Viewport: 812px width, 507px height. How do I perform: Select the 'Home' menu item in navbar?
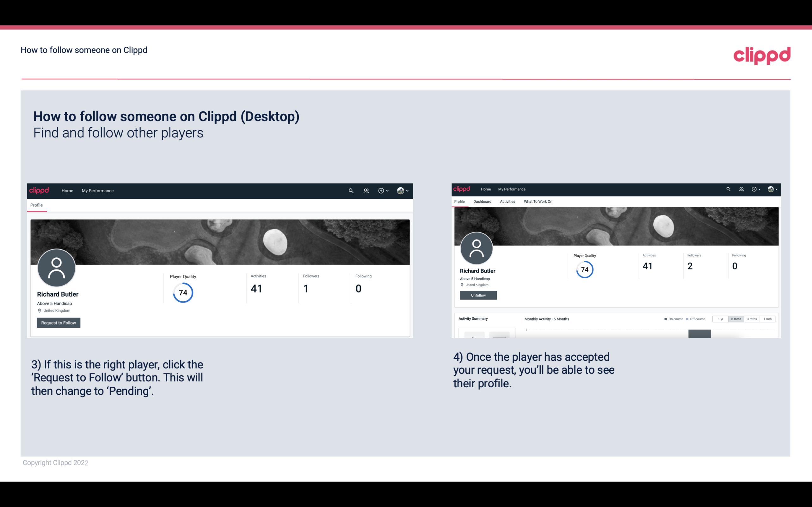[x=67, y=190]
